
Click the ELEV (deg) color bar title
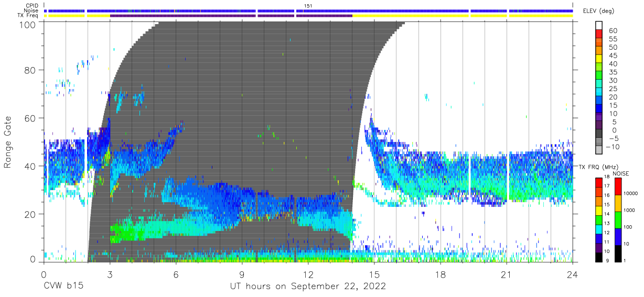(598, 10)
